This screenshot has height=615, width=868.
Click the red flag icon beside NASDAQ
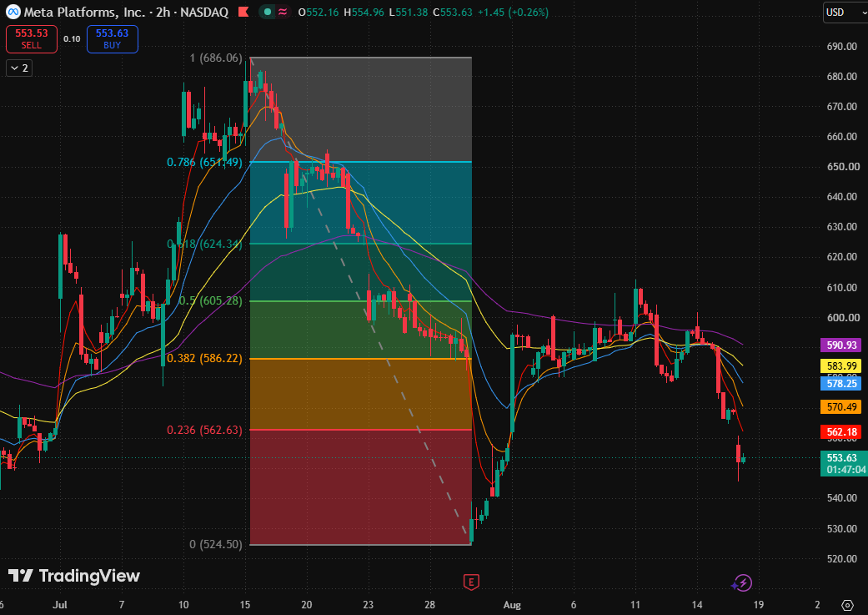pos(243,12)
